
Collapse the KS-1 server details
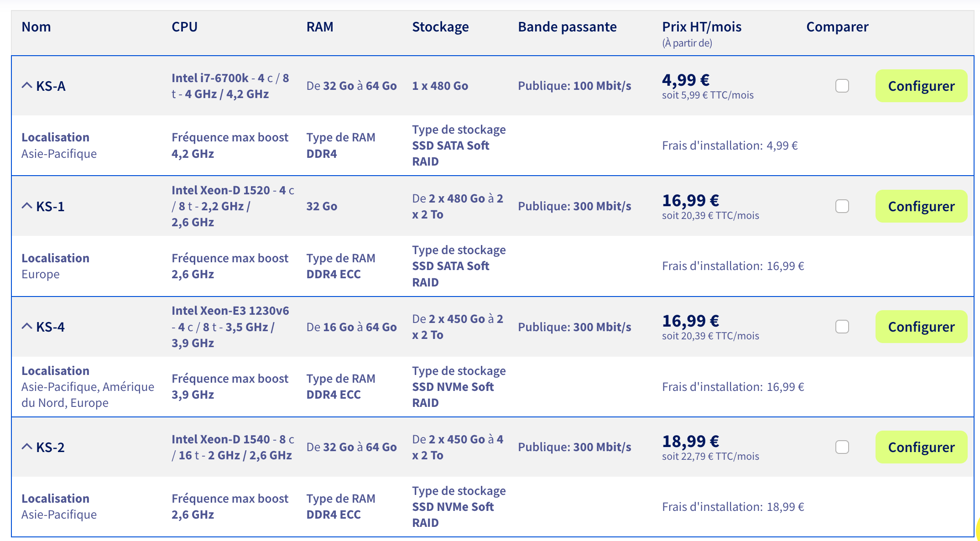pyautogui.click(x=27, y=206)
